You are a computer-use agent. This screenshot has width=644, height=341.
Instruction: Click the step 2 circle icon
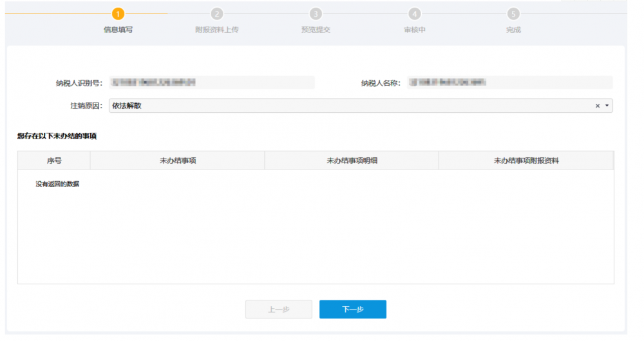[x=217, y=14]
